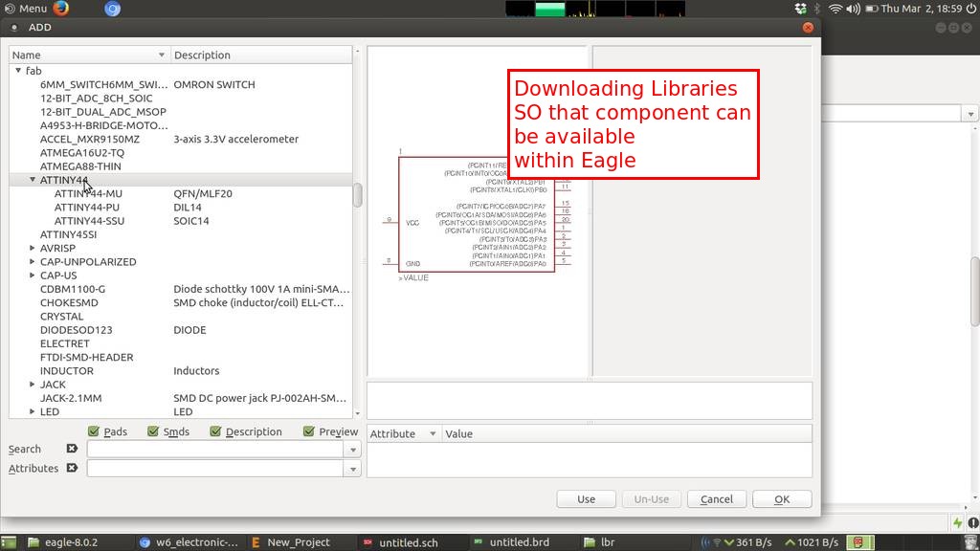Show desktop icon in bottom taskbar
This screenshot has height=551, width=980.
point(9,542)
